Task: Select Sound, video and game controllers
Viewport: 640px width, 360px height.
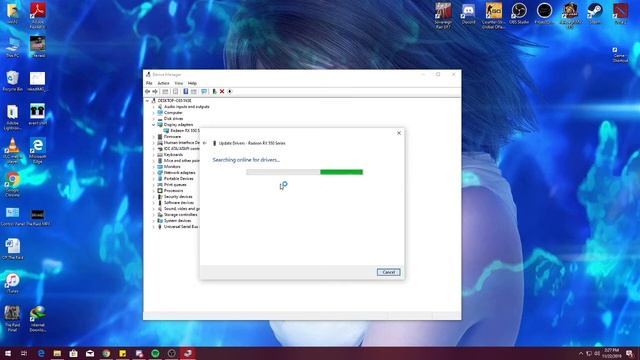Action: (182, 209)
